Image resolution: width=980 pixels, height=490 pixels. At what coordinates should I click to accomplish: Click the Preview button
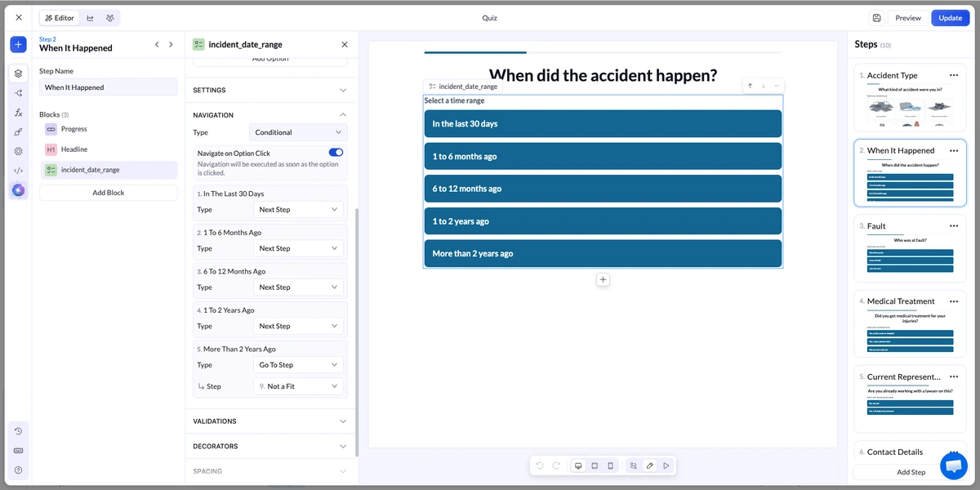click(908, 18)
